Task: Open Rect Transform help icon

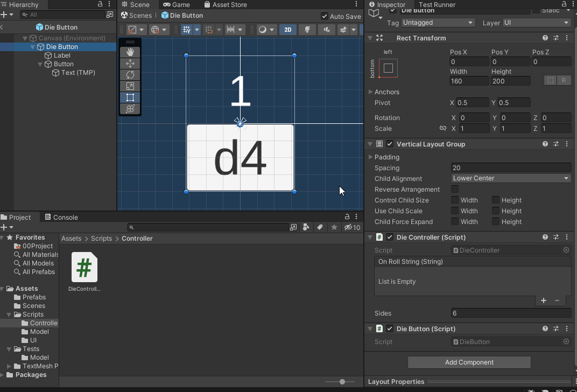Action: tap(545, 38)
